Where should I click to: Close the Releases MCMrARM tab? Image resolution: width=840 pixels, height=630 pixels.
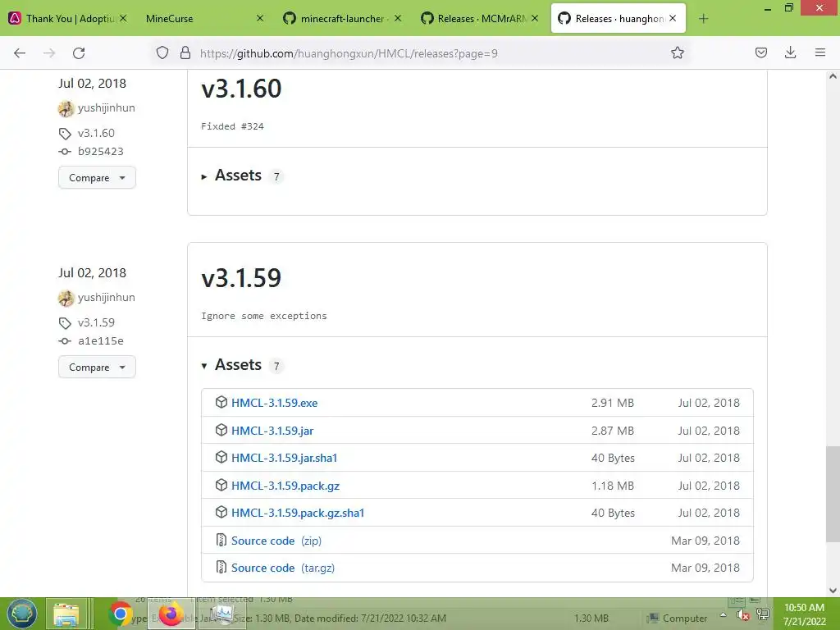[535, 18]
